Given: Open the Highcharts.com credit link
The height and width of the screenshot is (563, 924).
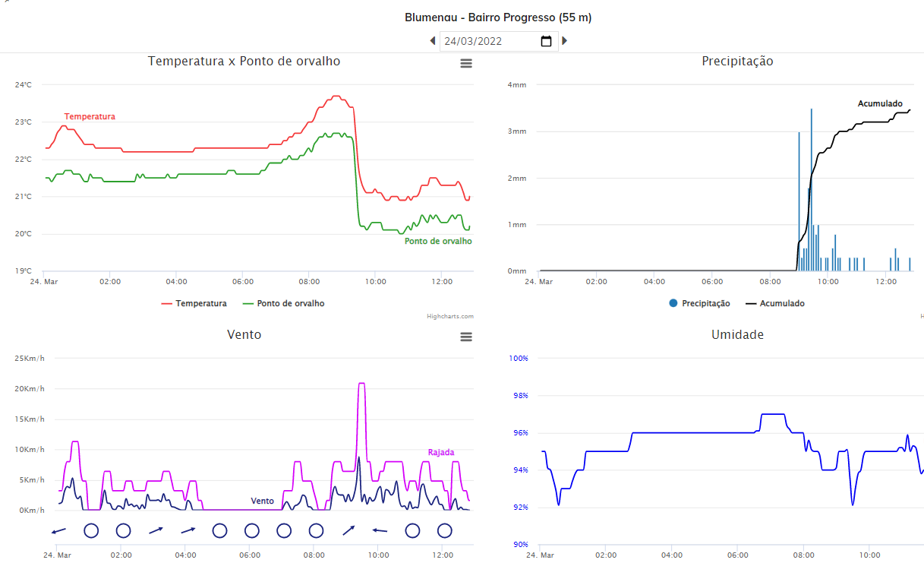Looking at the screenshot, I should pyautogui.click(x=450, y=317).
